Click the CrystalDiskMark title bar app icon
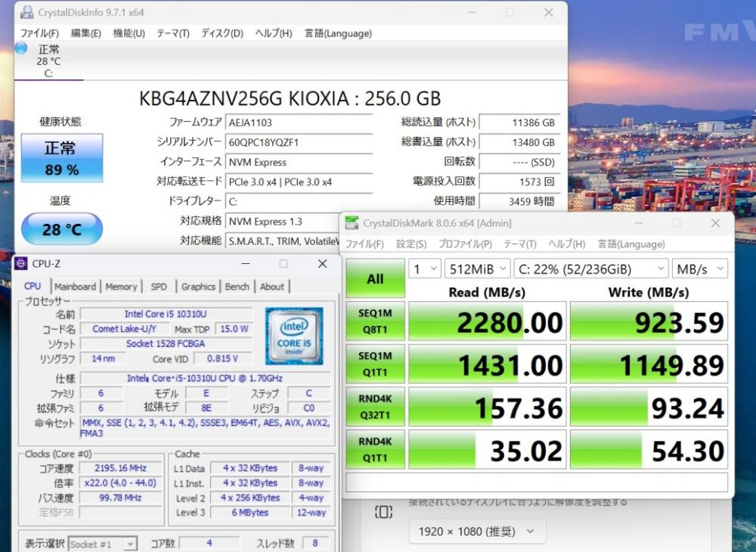This screenshot has width=756, height=552. [x=352, y=223]
